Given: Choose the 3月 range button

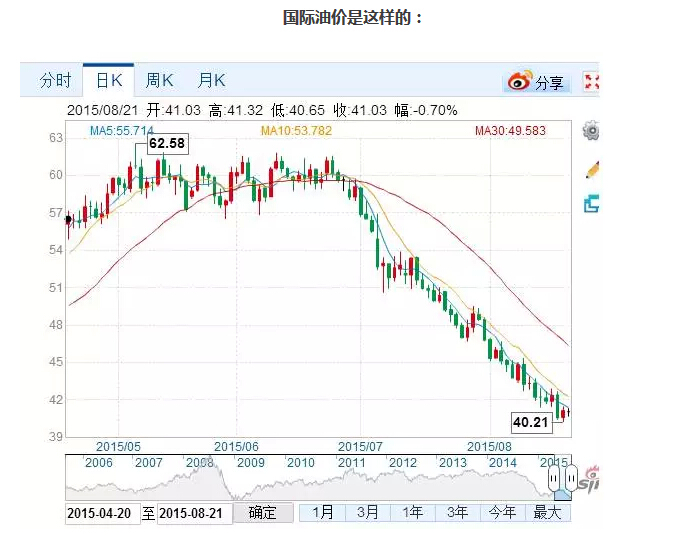Looking at the screenshot, I should pos(368,512).
